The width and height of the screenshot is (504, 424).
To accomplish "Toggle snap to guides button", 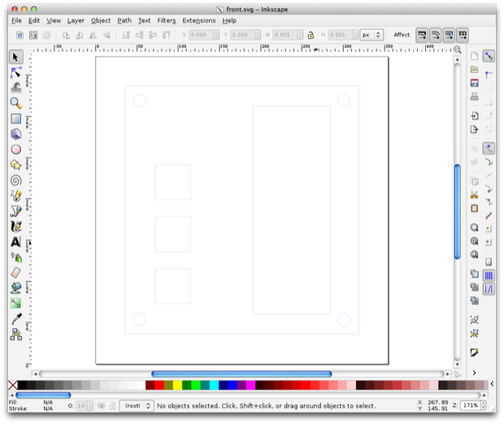I will pos(489,289).
